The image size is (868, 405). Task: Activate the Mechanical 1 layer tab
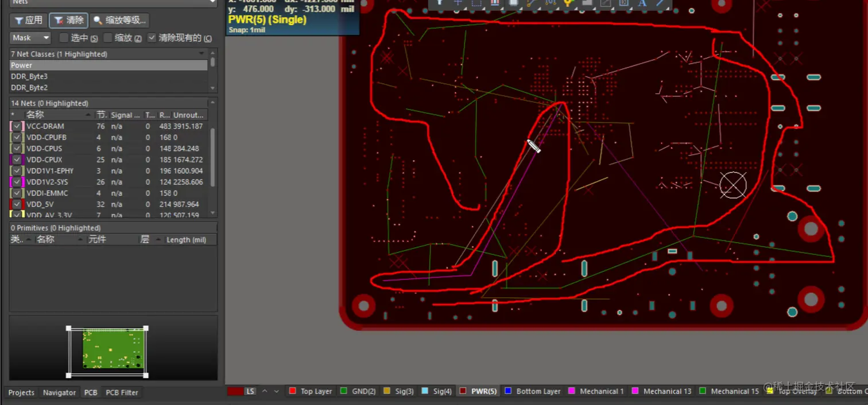click(x=596, y=391)
